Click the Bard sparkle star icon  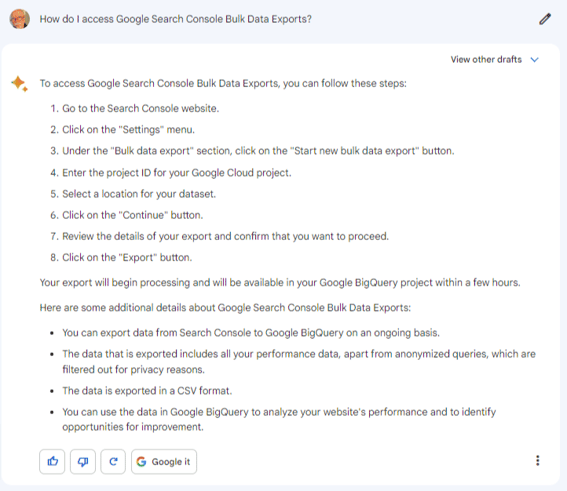(x=19, y=84)
